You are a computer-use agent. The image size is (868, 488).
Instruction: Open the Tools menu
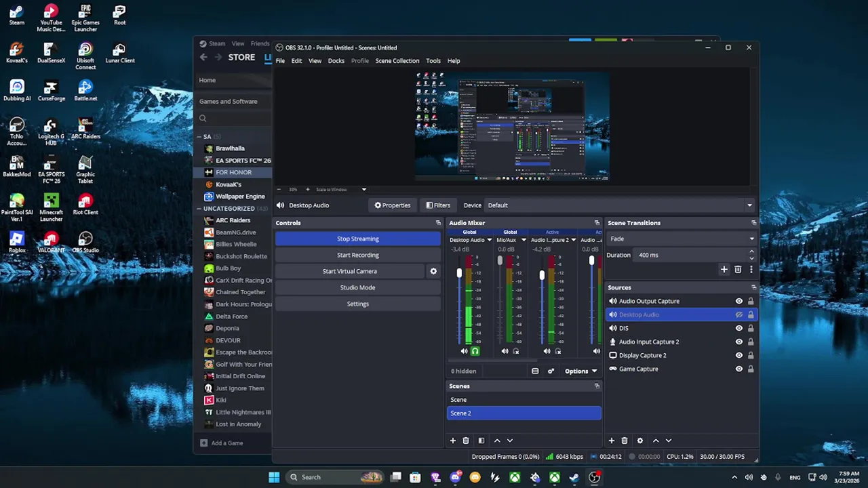coord(433,61)
